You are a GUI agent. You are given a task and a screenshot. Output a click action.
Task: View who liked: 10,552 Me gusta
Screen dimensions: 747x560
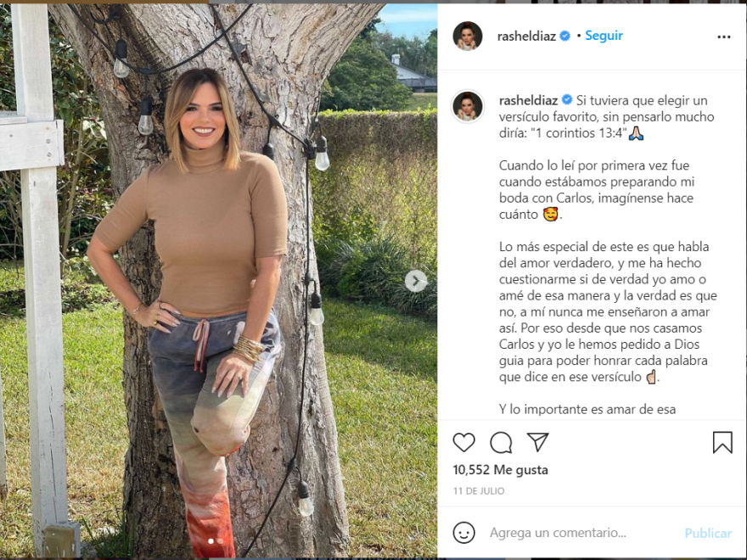[500, 470]
